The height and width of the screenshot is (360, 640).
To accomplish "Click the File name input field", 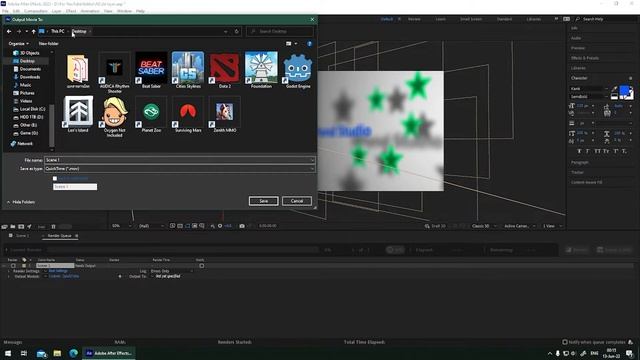I will (179, 160).
